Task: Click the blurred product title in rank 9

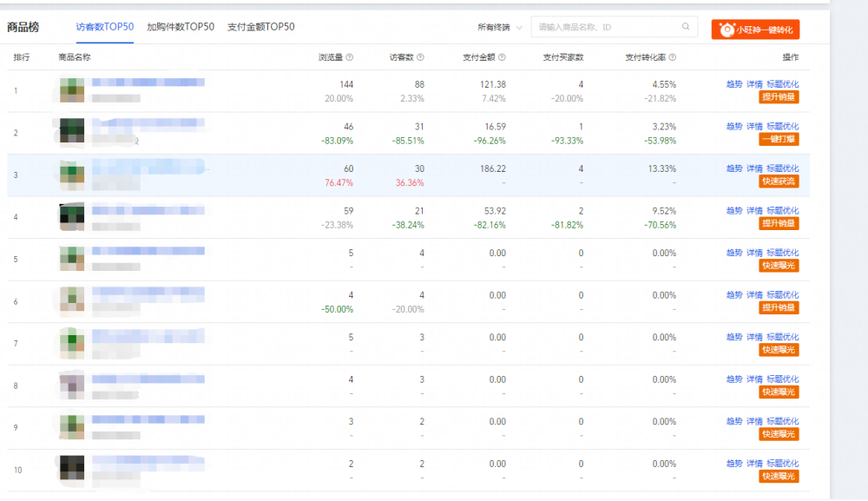Action: tap(148, 419)
